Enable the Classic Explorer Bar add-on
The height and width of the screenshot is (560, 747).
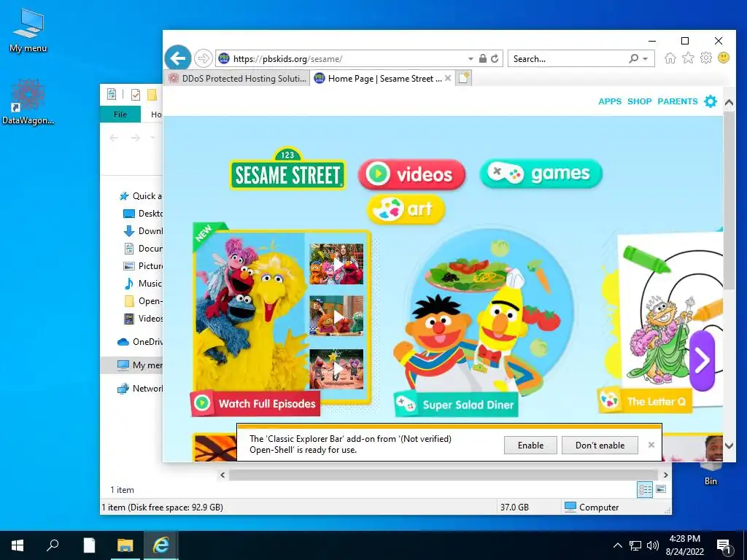pyautogui.click(x=530, y=446)
